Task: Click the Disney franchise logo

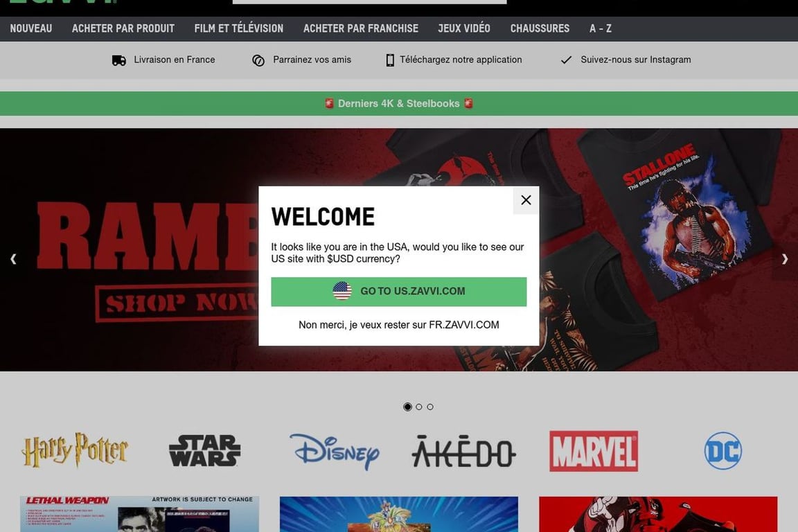Action: coord(335,451)
